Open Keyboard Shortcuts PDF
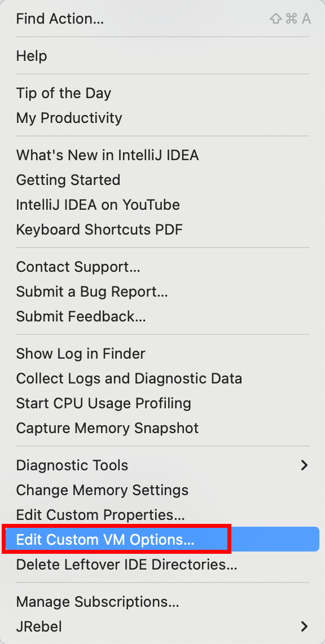The height and width of the screenshot is (644, 325). point(162,230)
